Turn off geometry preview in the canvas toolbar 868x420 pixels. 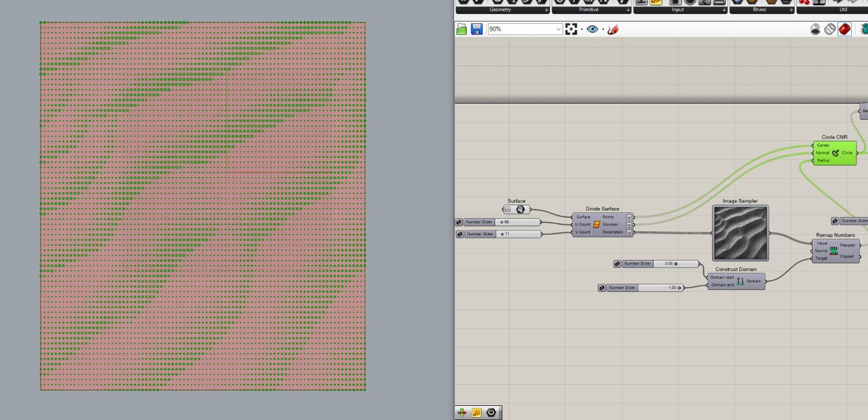pos(815,29)
